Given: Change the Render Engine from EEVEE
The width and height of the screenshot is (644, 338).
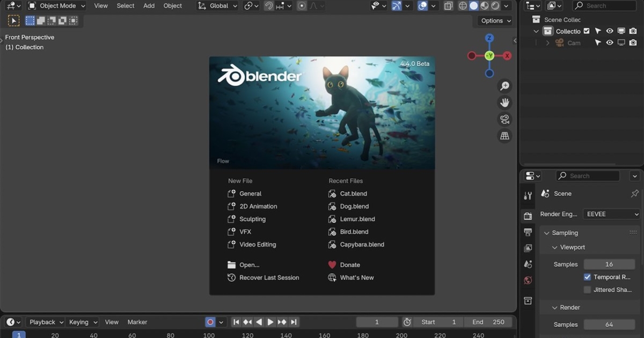Looking at the screenshot, I should click(611, 214).
